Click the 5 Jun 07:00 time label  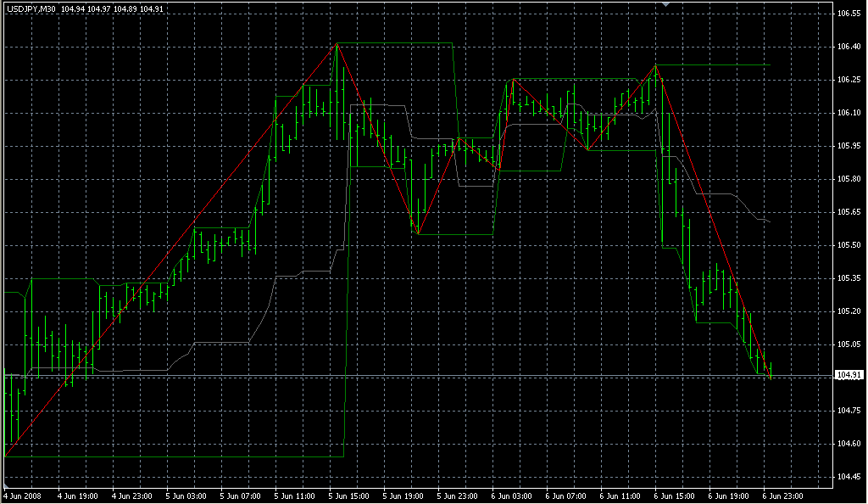(x=240, y=494)
